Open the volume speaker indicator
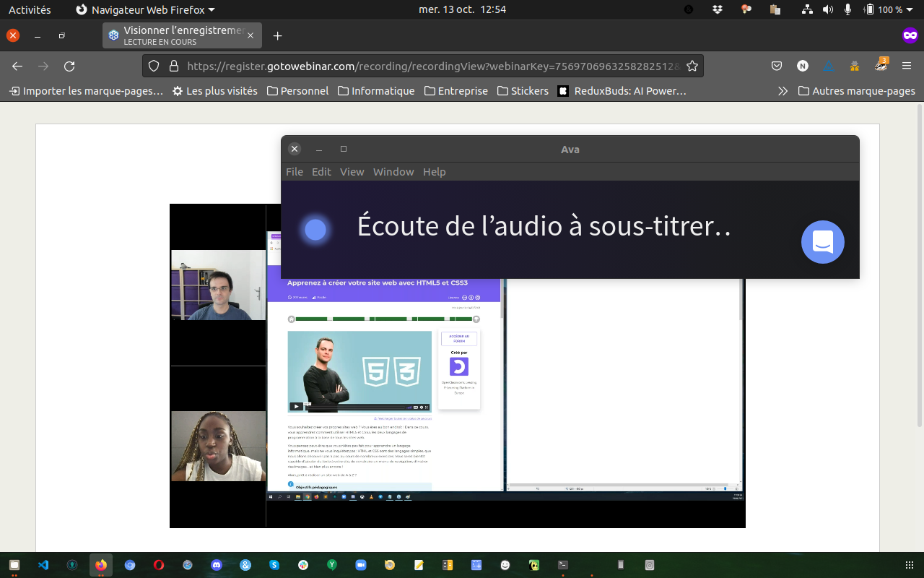Image resolution: width=924 pixels, height=578 pixels. click(828, 10)
